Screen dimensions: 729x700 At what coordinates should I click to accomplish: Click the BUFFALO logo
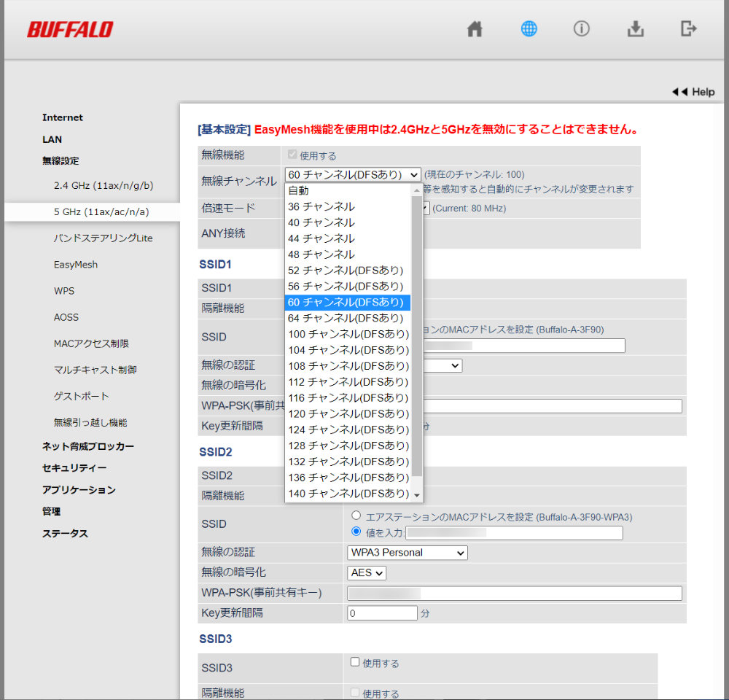(70, 29)
